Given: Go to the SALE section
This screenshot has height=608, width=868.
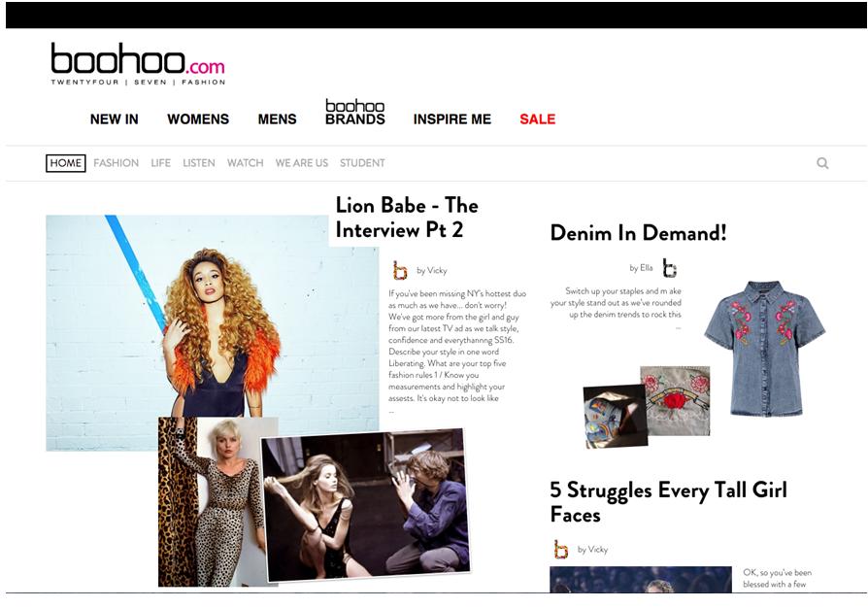Looking at the screenshot, I should [x=538, y=119].
